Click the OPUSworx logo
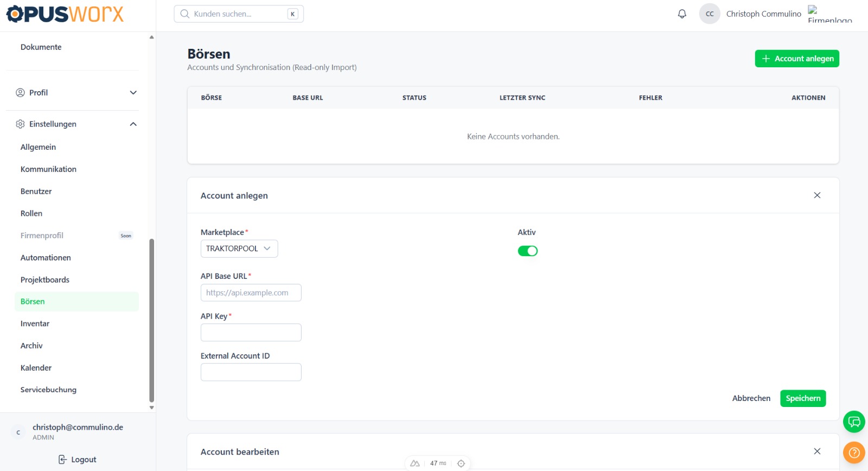 pos(65,14)
